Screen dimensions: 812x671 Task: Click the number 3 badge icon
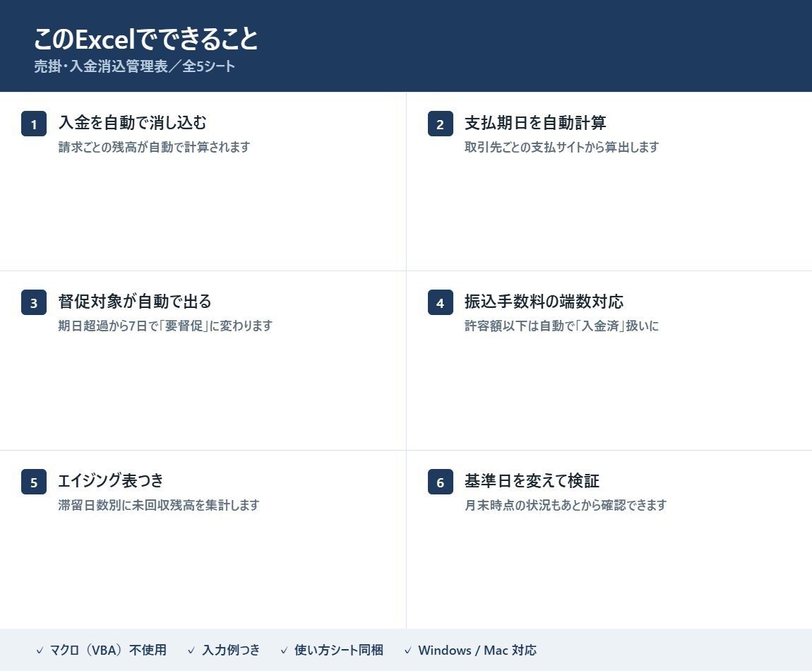pyautogui.click(x=34, y=302)
